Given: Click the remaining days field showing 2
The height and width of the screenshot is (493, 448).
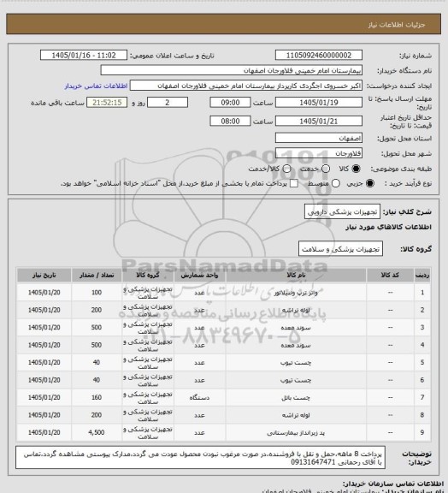Looking at the screenshot, I should click(x=168, y=103).
